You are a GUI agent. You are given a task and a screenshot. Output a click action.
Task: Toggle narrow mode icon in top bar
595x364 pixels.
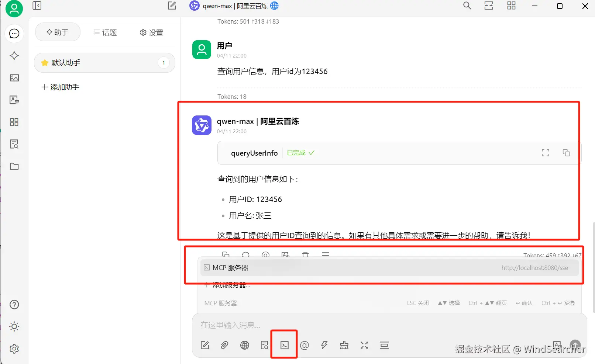(489, 6)
